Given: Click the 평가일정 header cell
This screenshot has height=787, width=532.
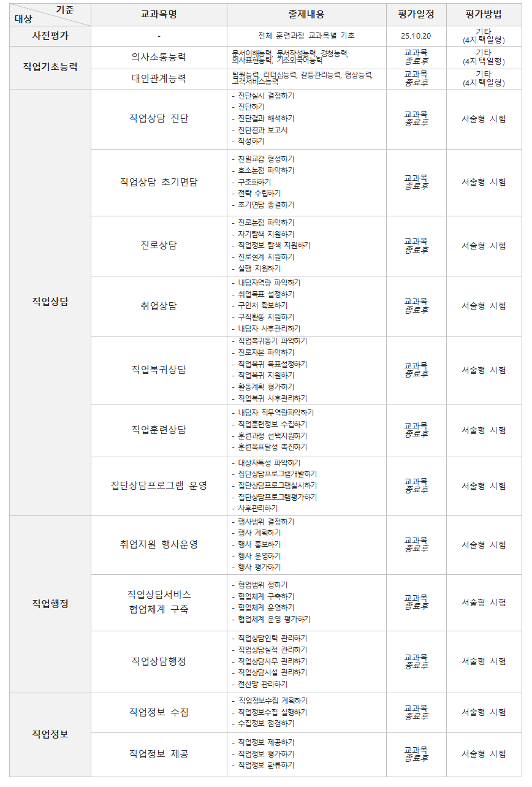Looking at the screenshot, I should 416,14.
